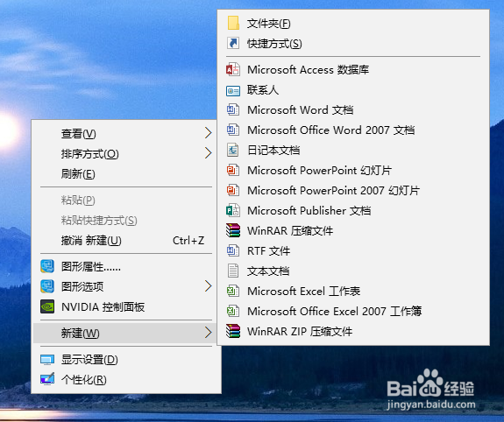Select the 日记本文档 label

pos(273,151)
